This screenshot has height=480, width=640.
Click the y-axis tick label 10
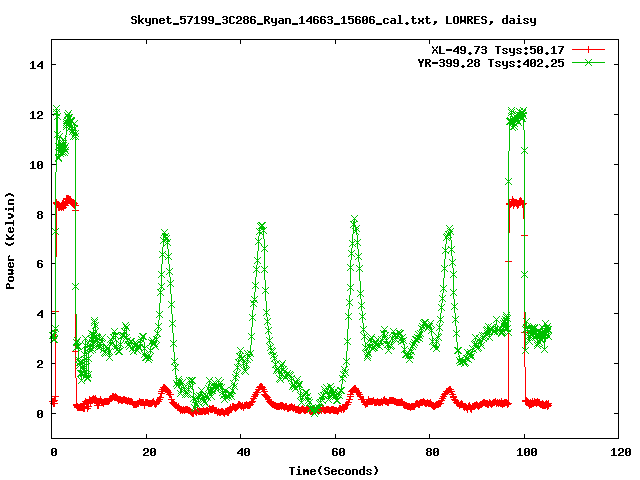[36, 164]
